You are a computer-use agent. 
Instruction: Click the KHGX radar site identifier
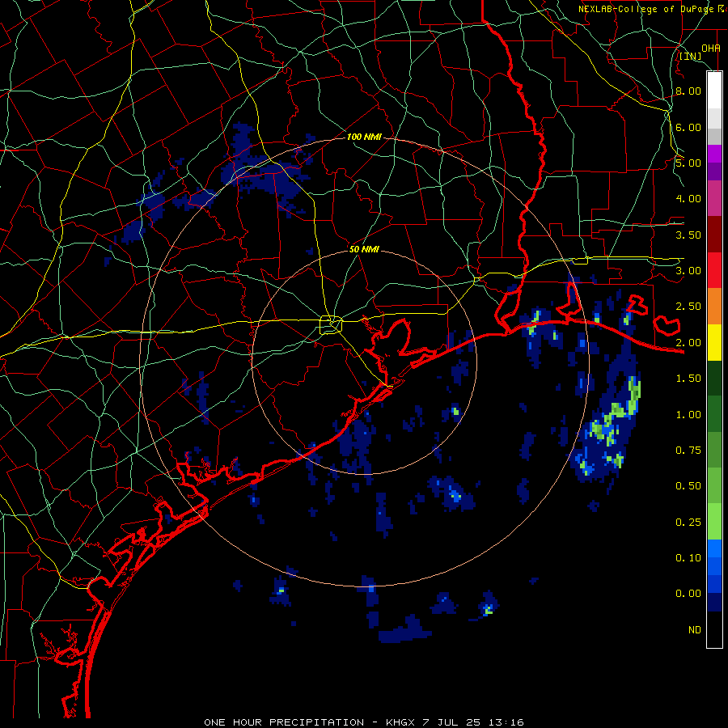pos(400,722)
